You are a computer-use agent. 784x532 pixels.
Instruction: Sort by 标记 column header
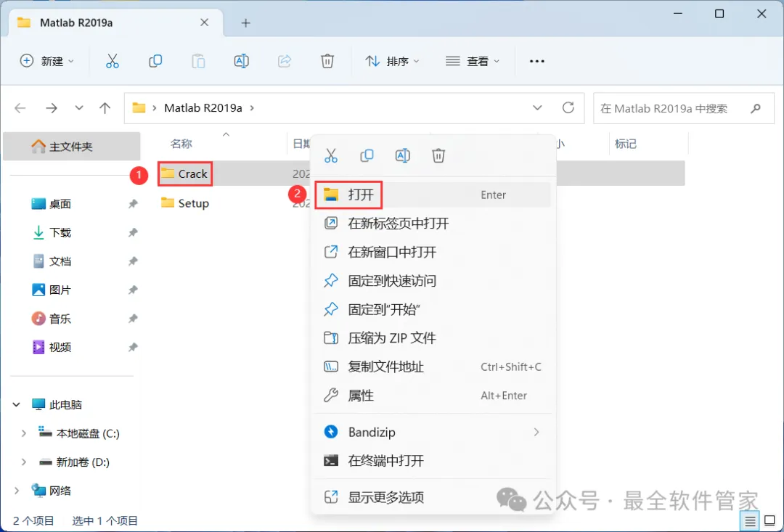626,144
